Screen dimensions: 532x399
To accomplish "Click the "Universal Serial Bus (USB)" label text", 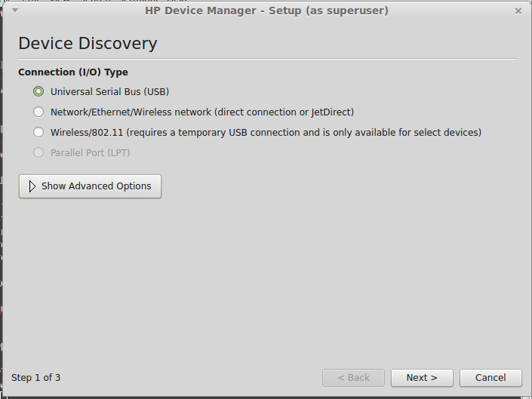I will pos(109,92).
